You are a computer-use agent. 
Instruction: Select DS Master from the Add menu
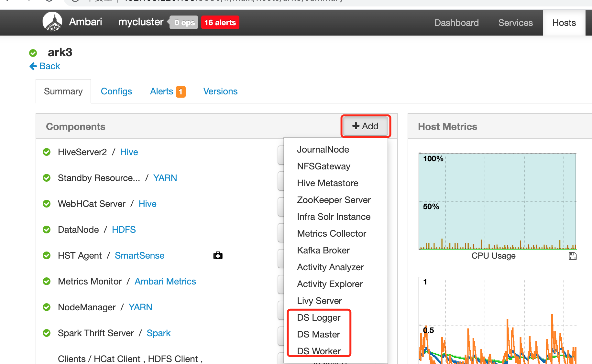[x=318, y=334]
